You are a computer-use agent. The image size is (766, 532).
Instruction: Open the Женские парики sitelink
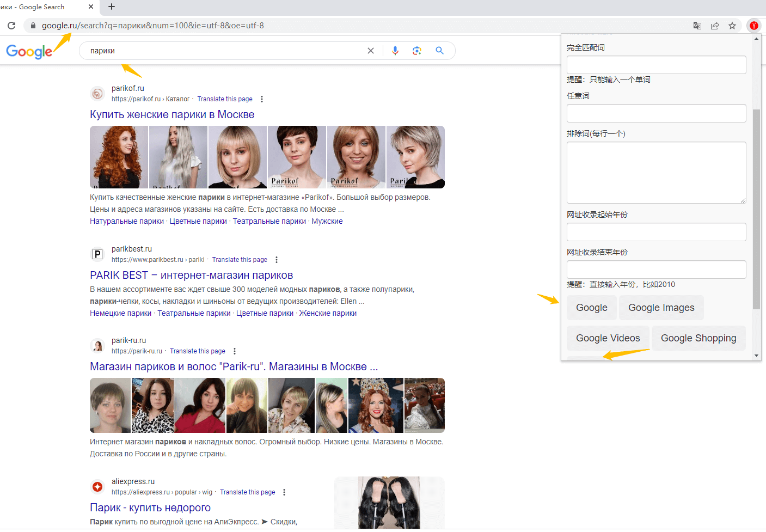328,313
